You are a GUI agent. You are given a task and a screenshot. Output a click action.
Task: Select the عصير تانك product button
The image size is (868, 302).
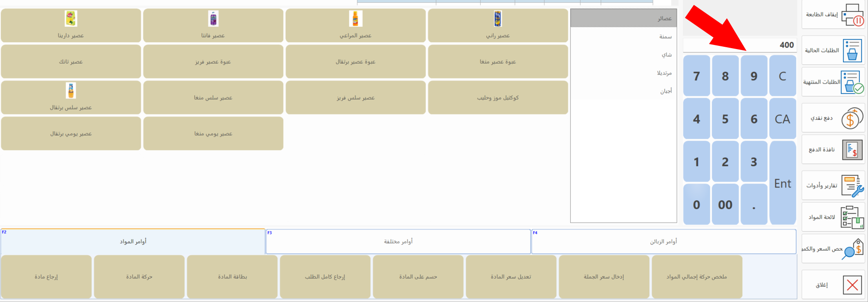tap(71, 62)
